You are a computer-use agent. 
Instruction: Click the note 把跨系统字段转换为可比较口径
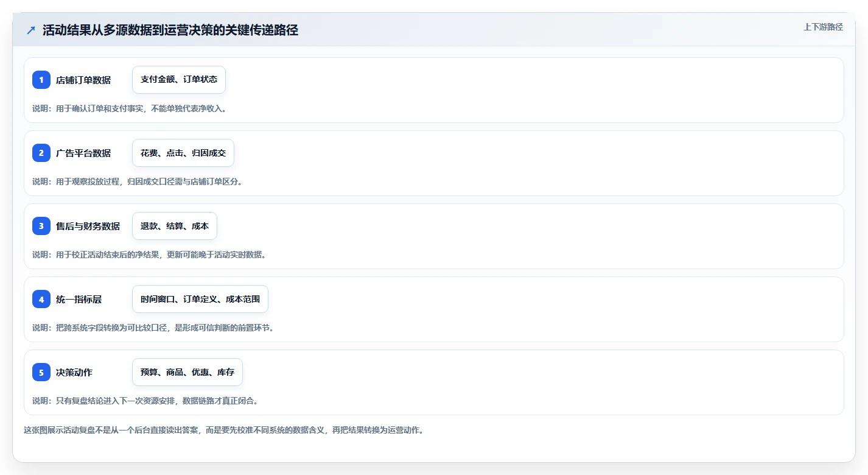click(112, 328)
